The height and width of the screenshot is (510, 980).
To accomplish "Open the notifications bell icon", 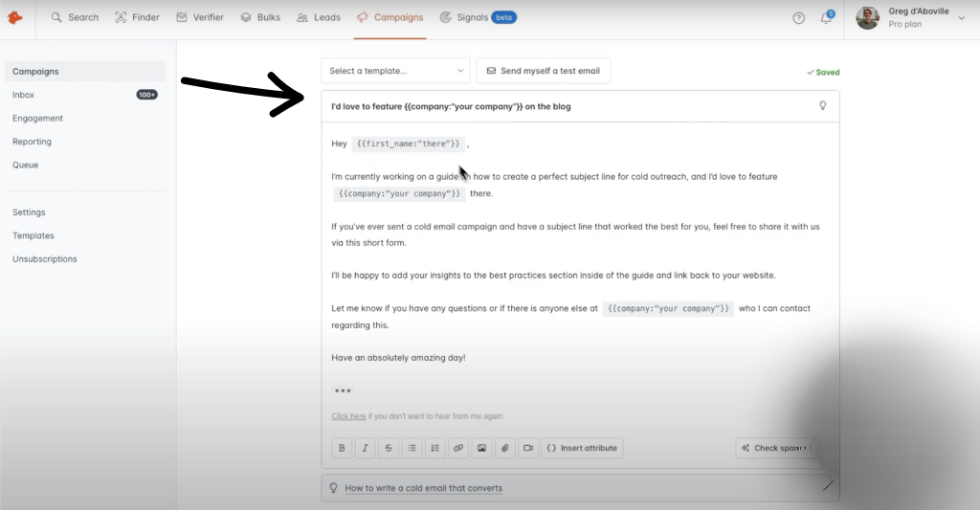I will pos(826,17).
